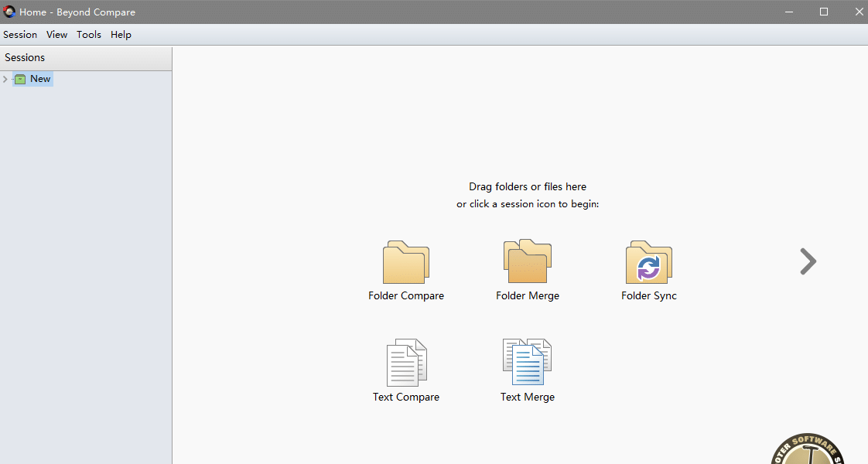Viewport: 868px width, 464px height.
Task: Start a Text Merge session
Action: pos(527,363)
